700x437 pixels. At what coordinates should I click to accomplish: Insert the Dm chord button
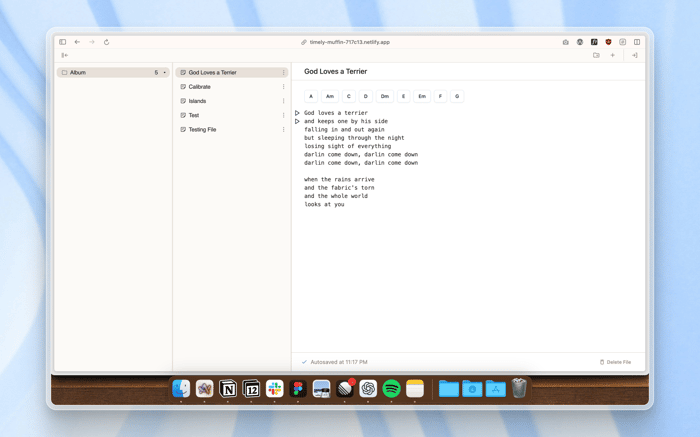point(384,96)
